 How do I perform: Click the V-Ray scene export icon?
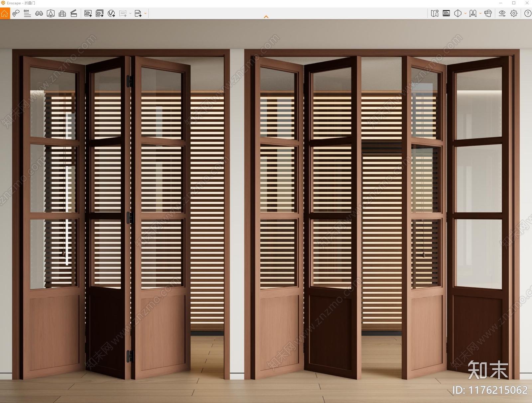111,14
